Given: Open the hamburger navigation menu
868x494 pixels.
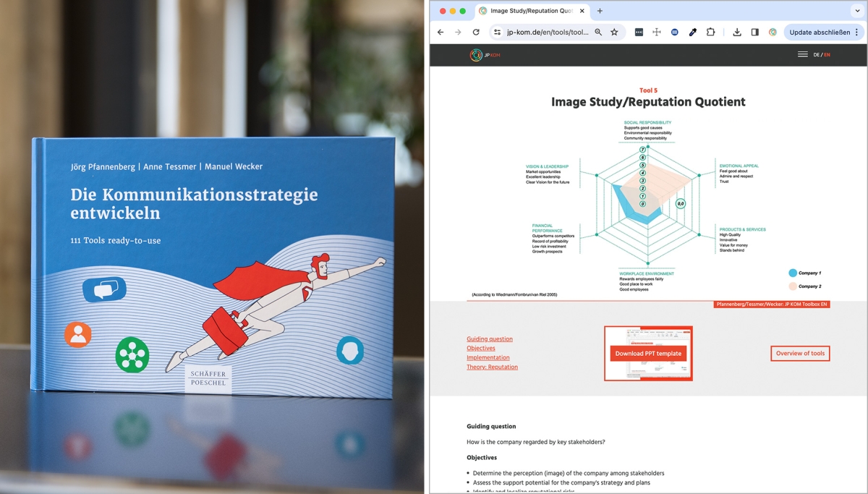Looking at the screenshot, I should pos(802,54).
